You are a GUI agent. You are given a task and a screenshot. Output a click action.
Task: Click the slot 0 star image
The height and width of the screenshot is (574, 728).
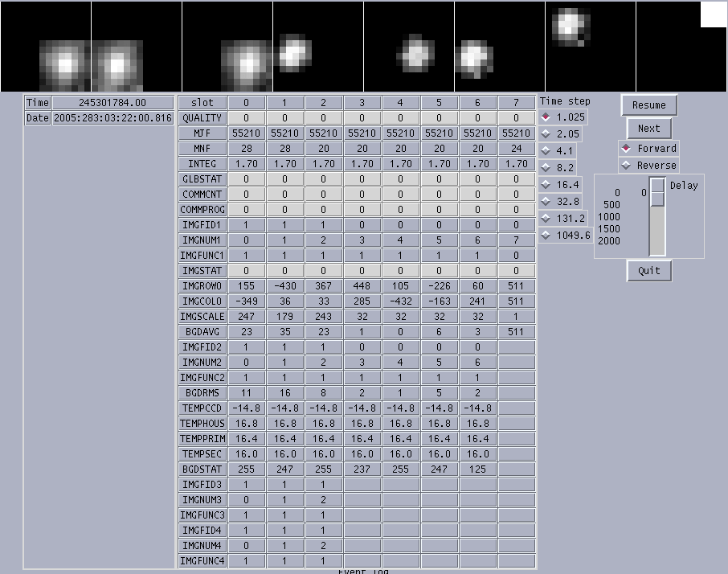click(x=46, y=47)
